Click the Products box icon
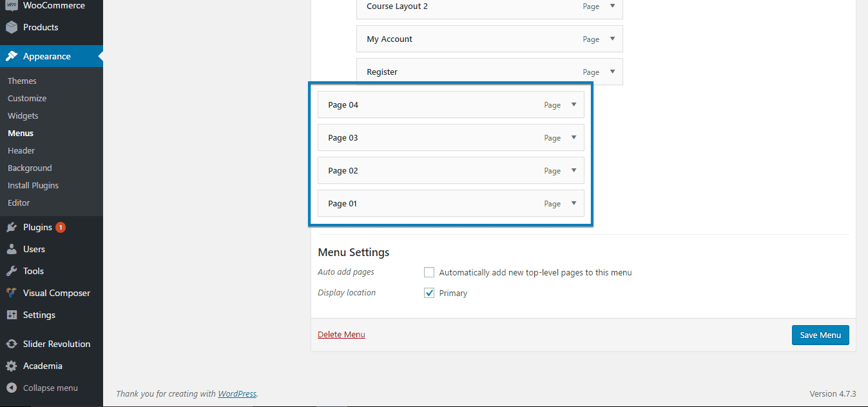868x407 pixels. point(12,28)
